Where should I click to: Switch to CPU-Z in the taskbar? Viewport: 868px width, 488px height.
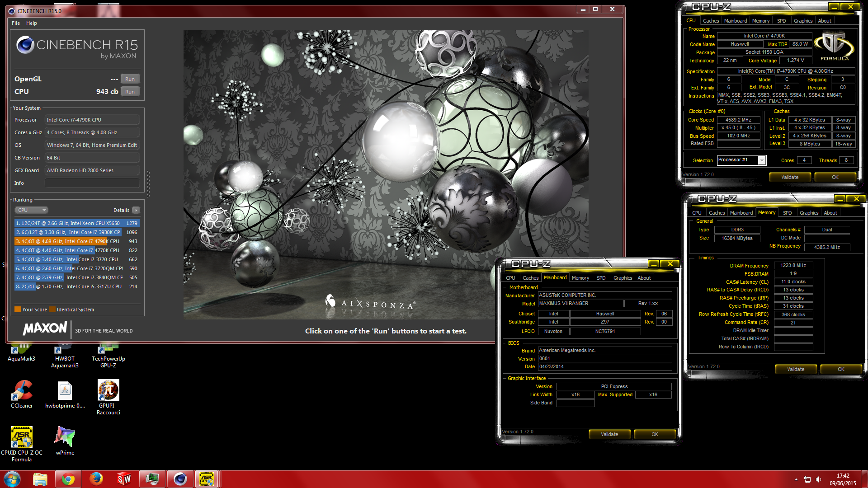[x=207, y=479]
